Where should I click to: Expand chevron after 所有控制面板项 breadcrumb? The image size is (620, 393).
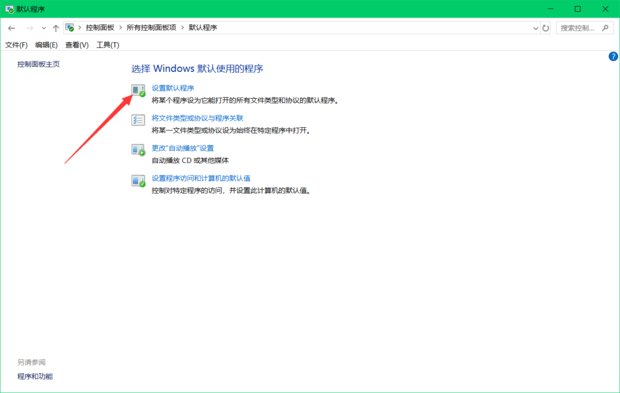(183, 28)
